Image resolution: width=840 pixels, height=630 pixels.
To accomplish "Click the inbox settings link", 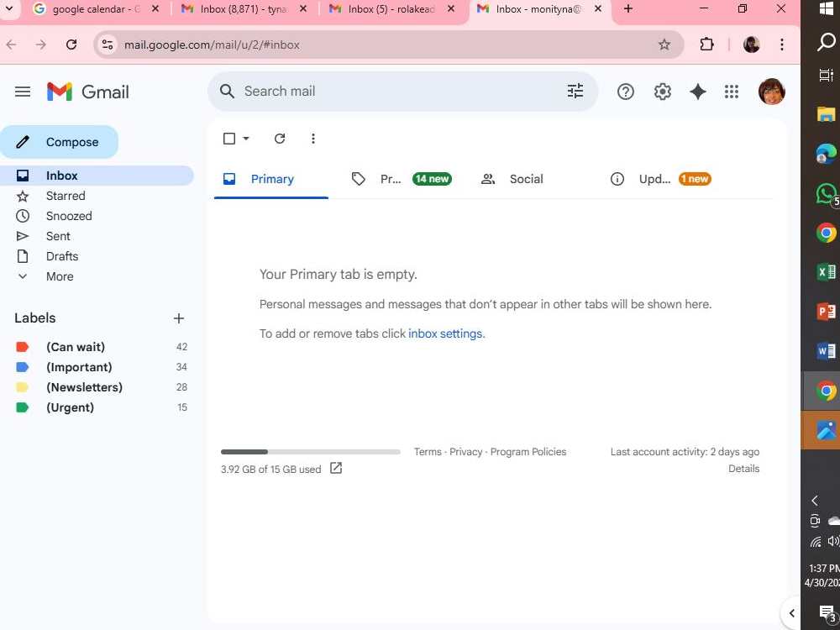I will pos(445,333).
